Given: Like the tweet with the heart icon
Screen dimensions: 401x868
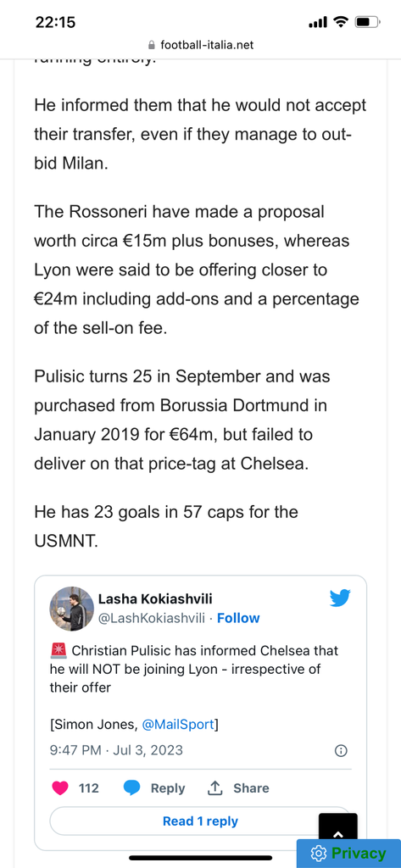Looking at the screenshot, I should 60,787.
